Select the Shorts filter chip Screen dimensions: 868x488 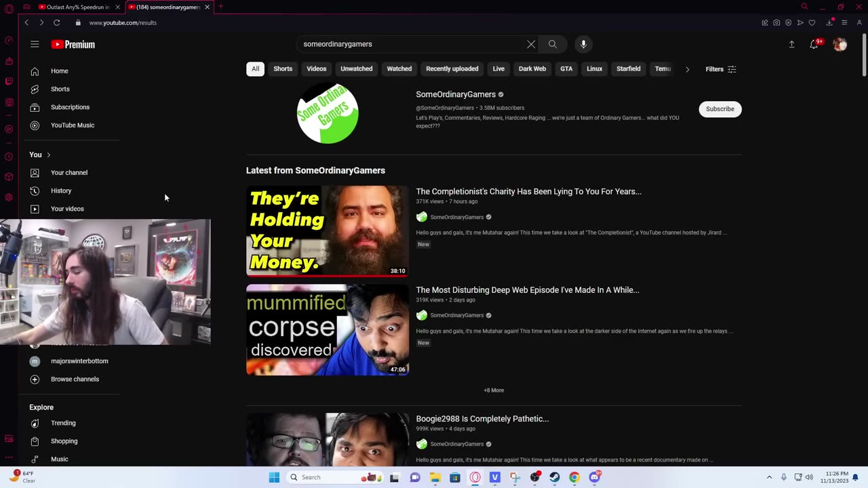click(x=283, y=68)
